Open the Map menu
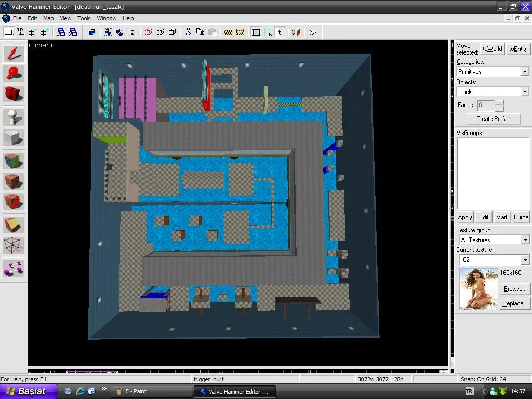 [48, 18]
